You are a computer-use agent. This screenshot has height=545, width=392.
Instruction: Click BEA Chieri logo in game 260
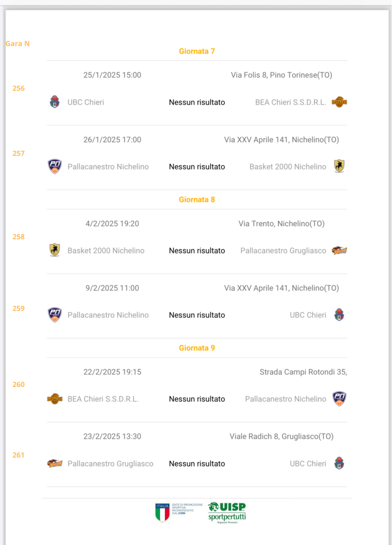55,399
